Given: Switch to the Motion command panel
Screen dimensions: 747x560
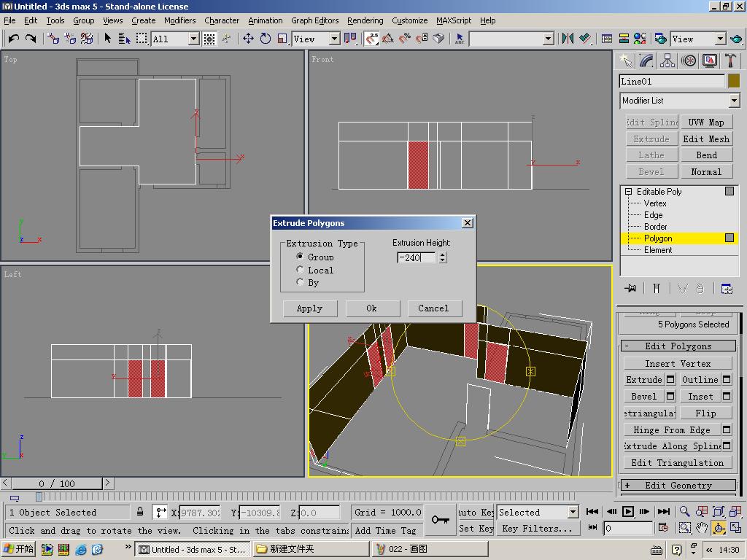Looking at the screenshot, I should 689,61.
